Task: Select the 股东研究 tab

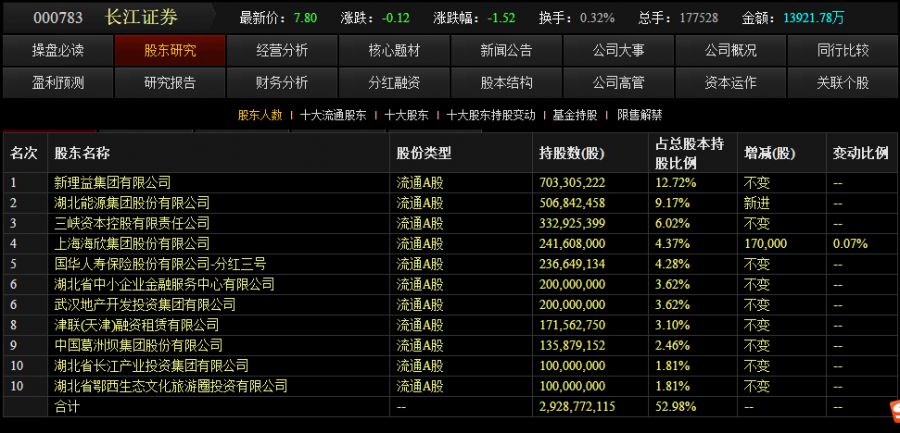Action: 170,51
